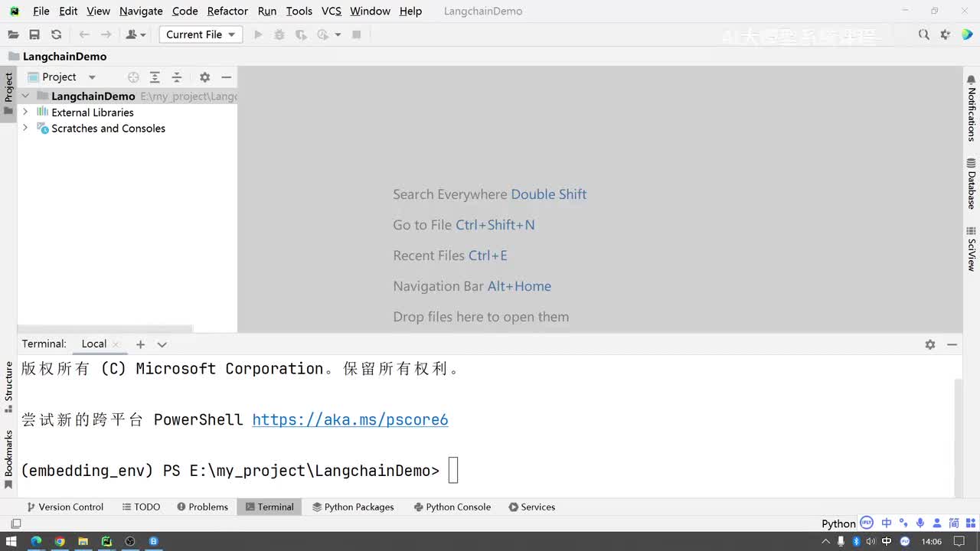Expand all project tree nodes

coord(155,77)
